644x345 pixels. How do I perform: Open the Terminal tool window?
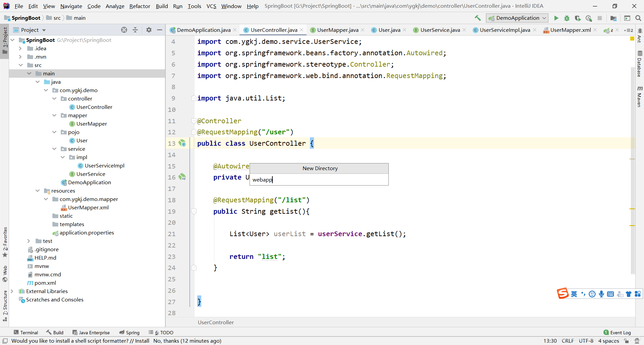click(26, 333)
